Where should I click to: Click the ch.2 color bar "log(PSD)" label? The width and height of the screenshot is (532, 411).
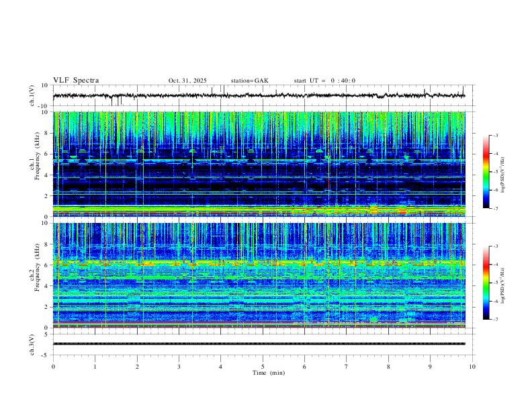502,286
